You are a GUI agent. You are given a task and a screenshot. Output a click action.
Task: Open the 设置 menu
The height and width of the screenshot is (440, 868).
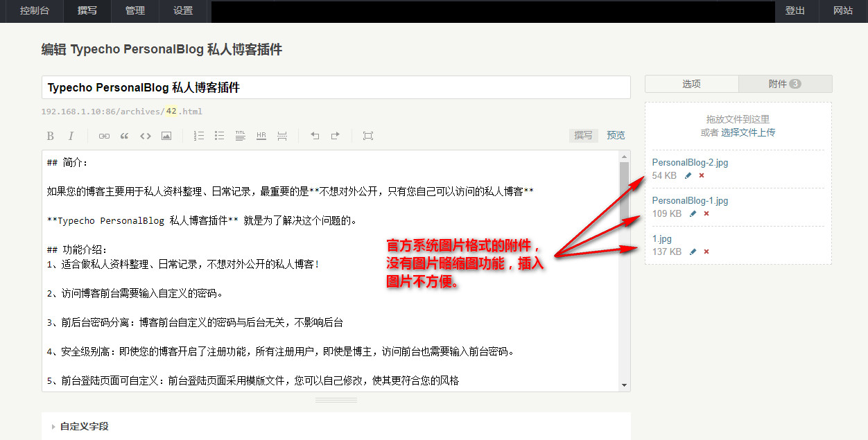point(183,11)
